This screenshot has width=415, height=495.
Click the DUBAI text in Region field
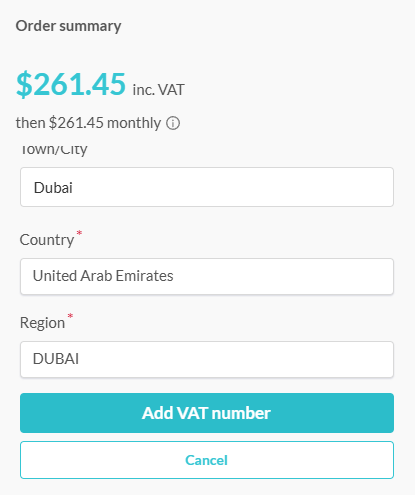tap(56, 359)
